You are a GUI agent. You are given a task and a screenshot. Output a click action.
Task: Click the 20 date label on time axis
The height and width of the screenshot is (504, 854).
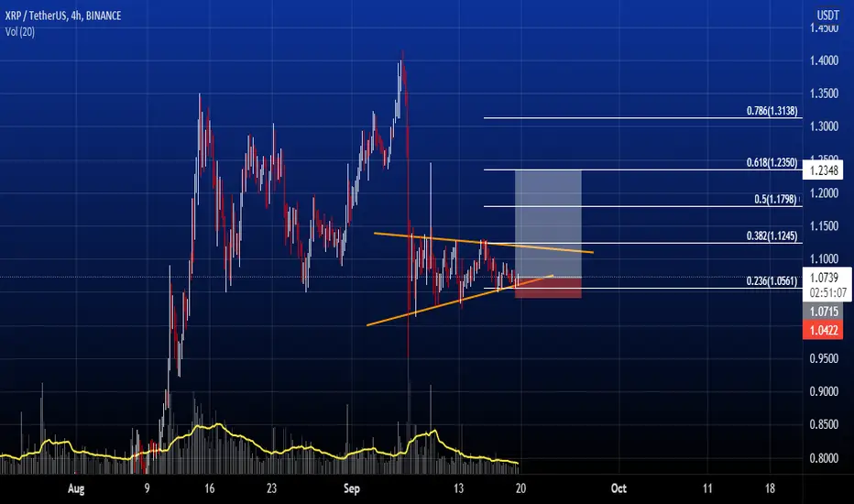pyautogui.click(x=520, y=488)
